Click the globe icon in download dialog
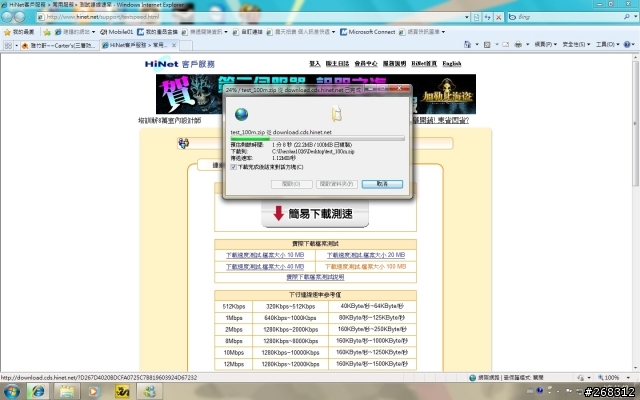The width and height of the screenshot is (640, 400). [241, 114]
